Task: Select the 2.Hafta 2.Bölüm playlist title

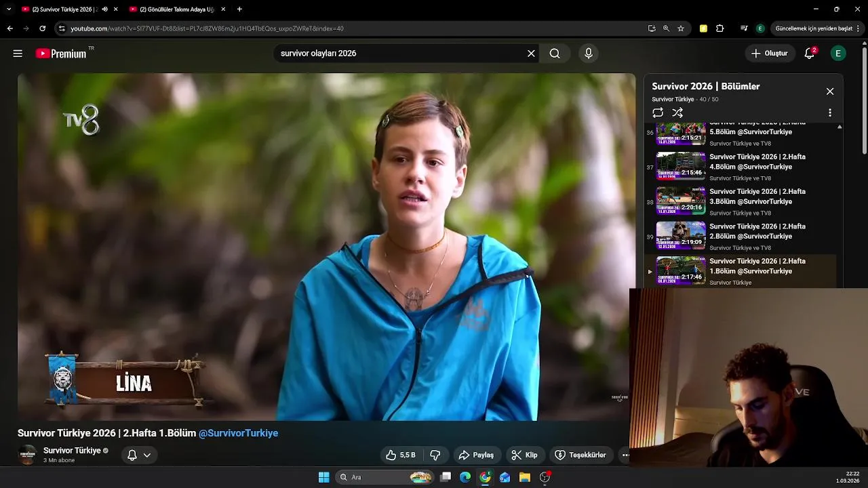Action: point(757,231)
